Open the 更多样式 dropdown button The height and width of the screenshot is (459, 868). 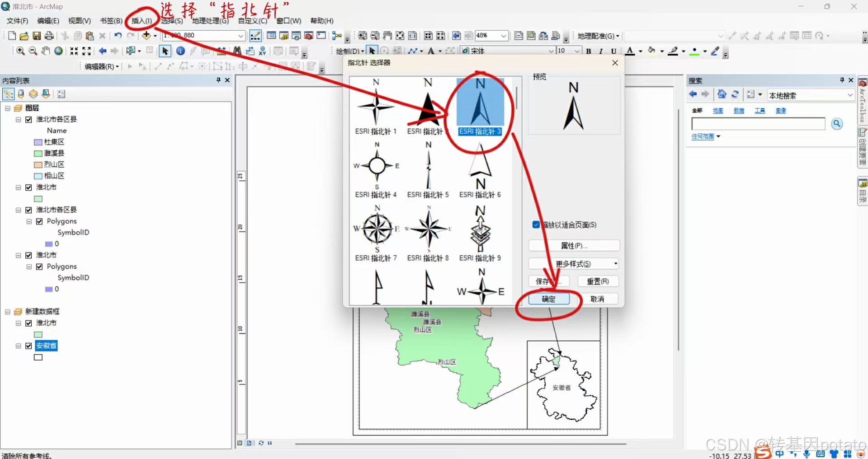coord(574,264)
